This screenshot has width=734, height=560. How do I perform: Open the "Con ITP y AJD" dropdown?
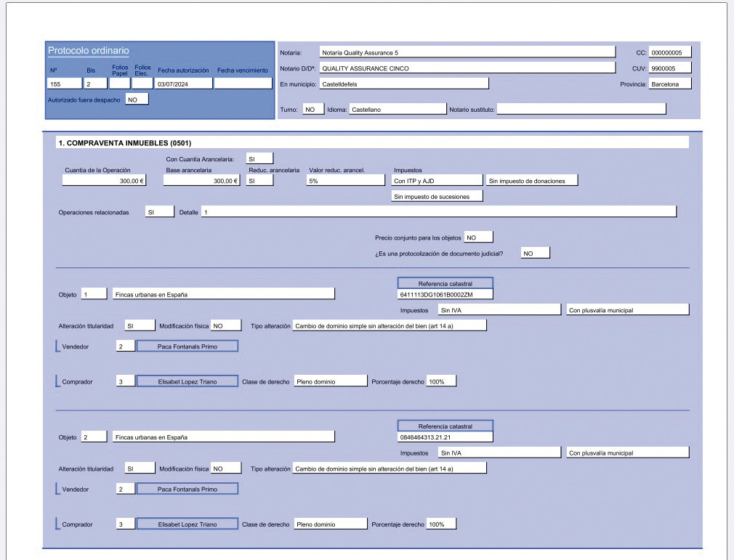[436, 181]
